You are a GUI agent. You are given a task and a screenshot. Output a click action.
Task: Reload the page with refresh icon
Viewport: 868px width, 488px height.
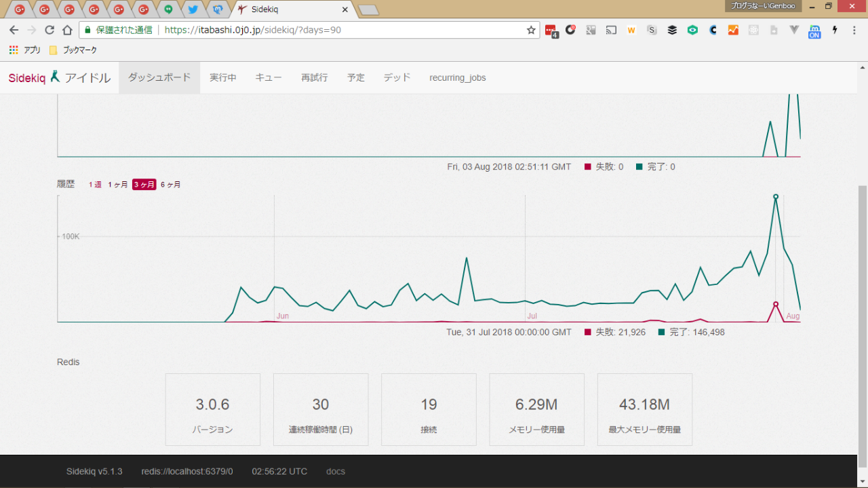(50, 30)
